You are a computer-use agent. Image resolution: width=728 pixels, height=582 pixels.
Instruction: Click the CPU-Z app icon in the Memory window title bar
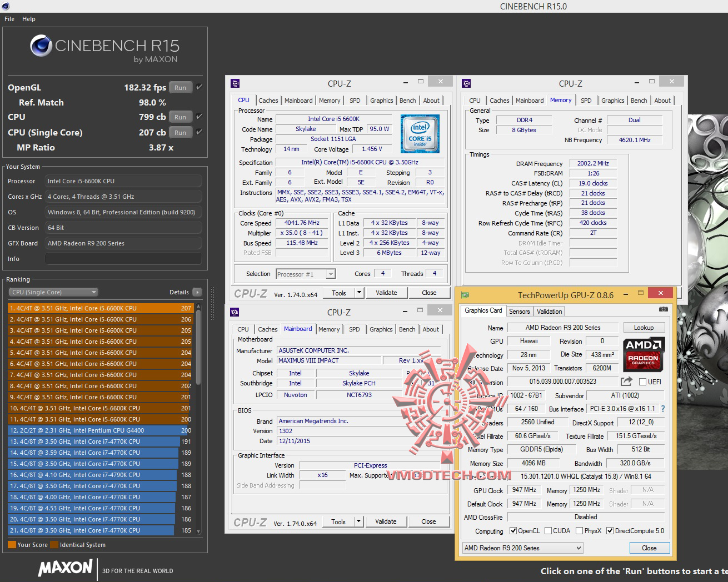pyautogui.click(x=466, y=83)
